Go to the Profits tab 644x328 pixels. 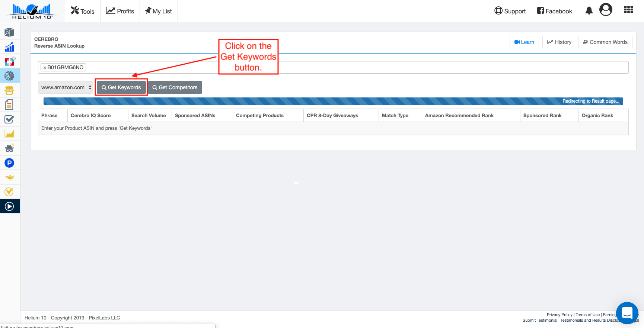click(120, 11)
